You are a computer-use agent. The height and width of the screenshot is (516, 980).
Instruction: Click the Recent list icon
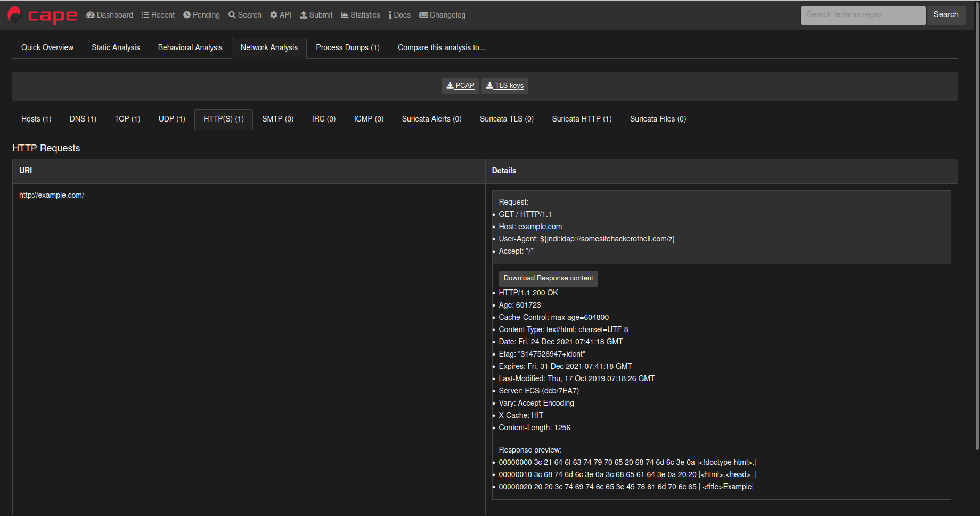[145, 15]
